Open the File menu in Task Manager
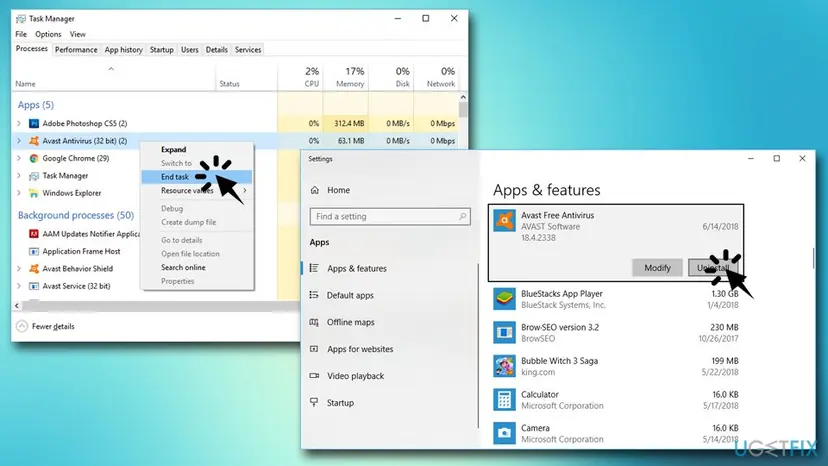 pos(21,34)
